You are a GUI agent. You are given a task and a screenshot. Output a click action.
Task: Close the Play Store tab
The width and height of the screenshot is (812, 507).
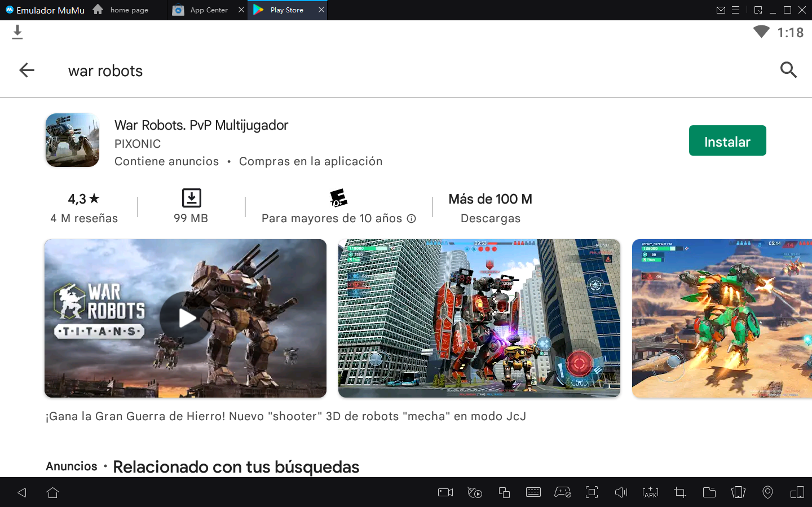click(x=321, y=10)
